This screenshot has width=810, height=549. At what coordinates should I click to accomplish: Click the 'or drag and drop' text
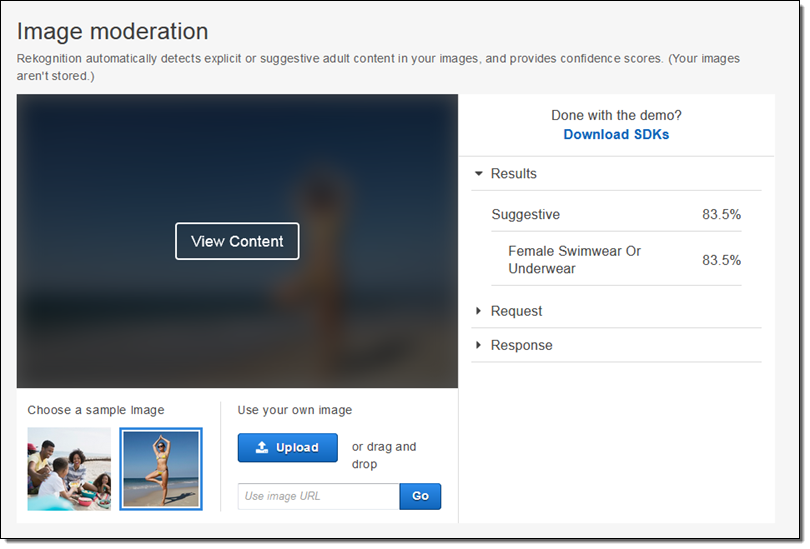(384, 455)
